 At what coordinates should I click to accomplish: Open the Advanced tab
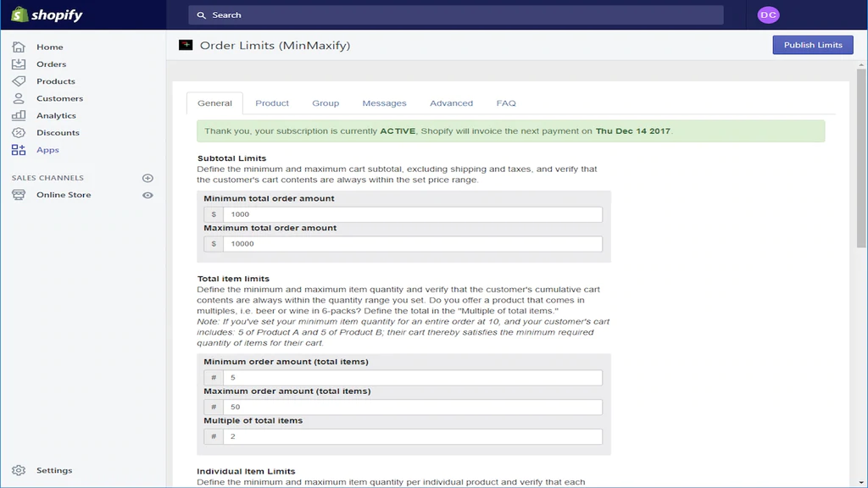(451, 103)
